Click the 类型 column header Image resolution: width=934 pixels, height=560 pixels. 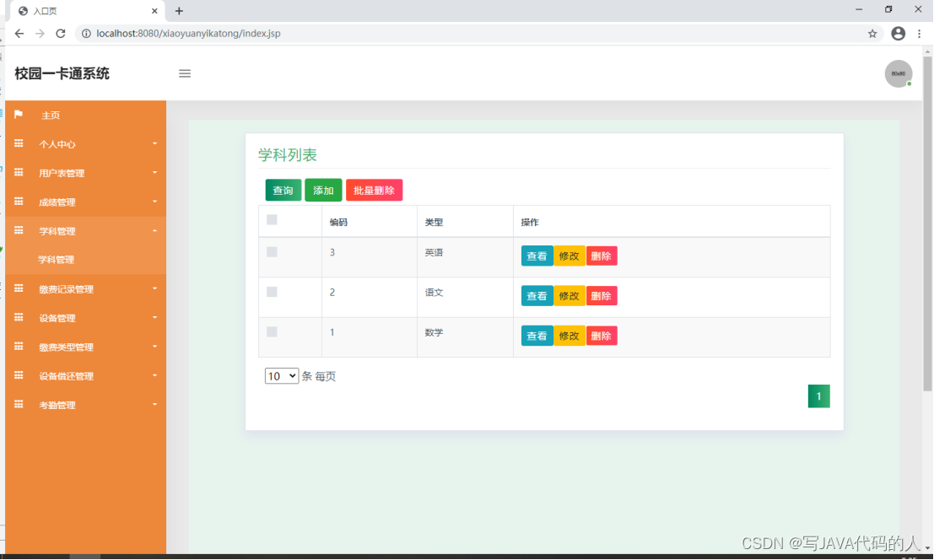[434, 222]
